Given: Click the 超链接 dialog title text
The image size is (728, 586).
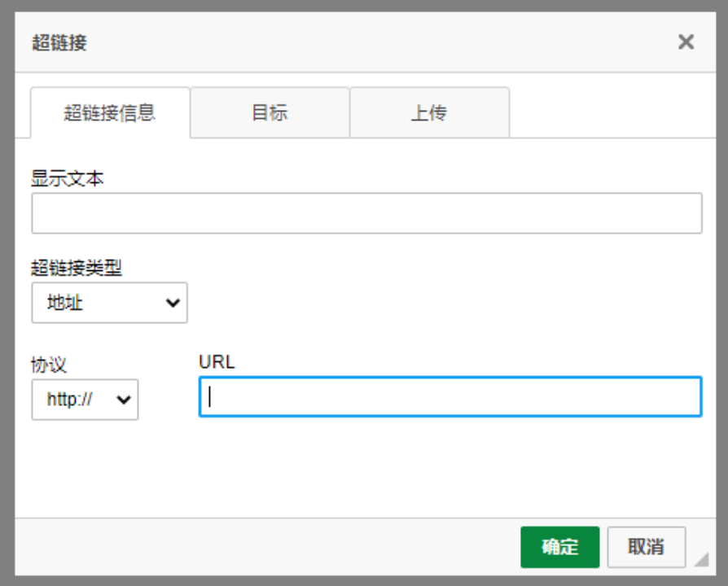Looking at the screenshot, I should click(59, 43).
